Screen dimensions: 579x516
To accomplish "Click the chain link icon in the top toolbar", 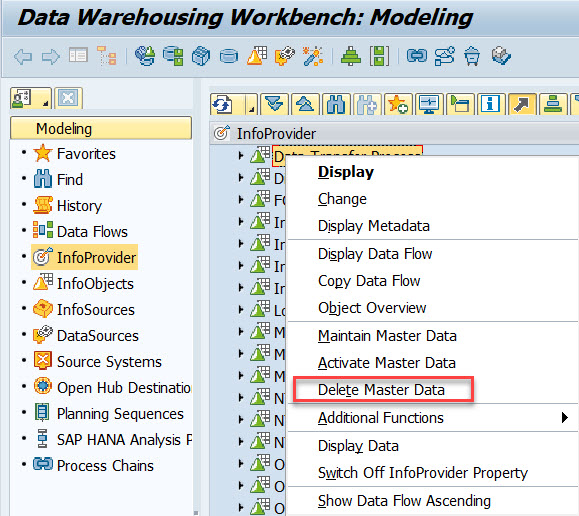I will pyautogui.click(x=417, y=56).
